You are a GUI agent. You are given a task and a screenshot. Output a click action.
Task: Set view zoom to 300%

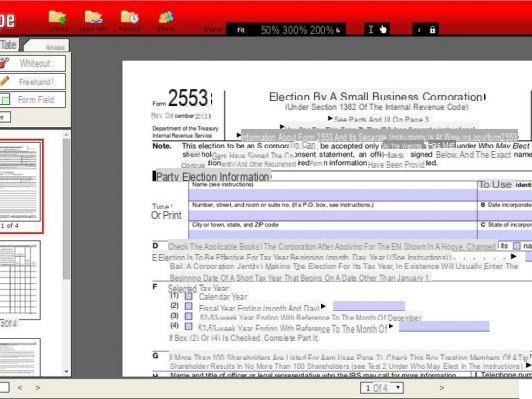point(294,30)
